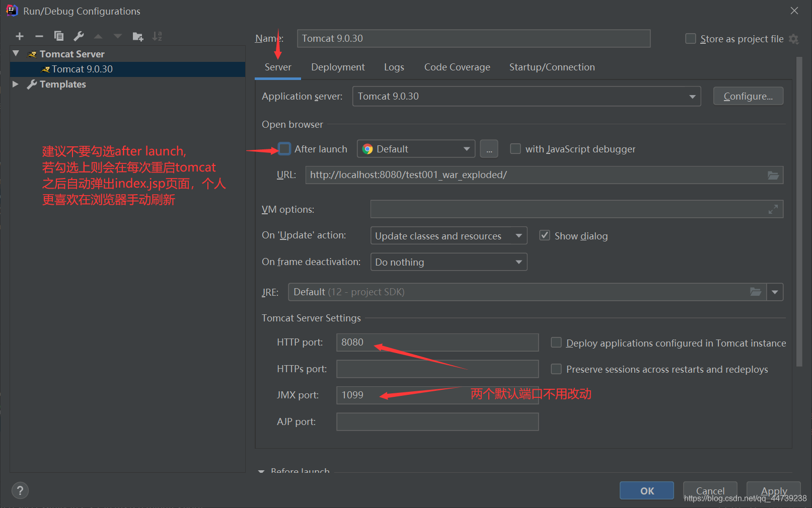Image resolution: width=812 pixels, height=508 pixels.
Task: Toggle After launch checkbox
Action: (284, 149)
